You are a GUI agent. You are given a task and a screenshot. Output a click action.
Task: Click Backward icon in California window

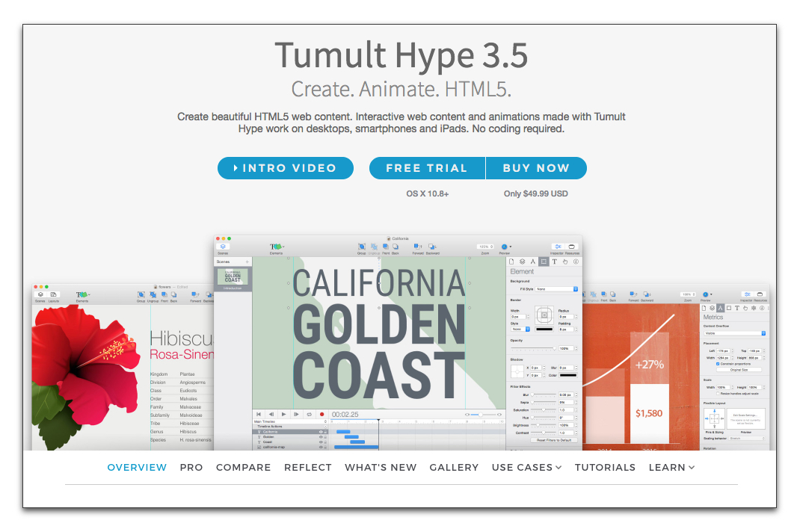pos(433,247)
